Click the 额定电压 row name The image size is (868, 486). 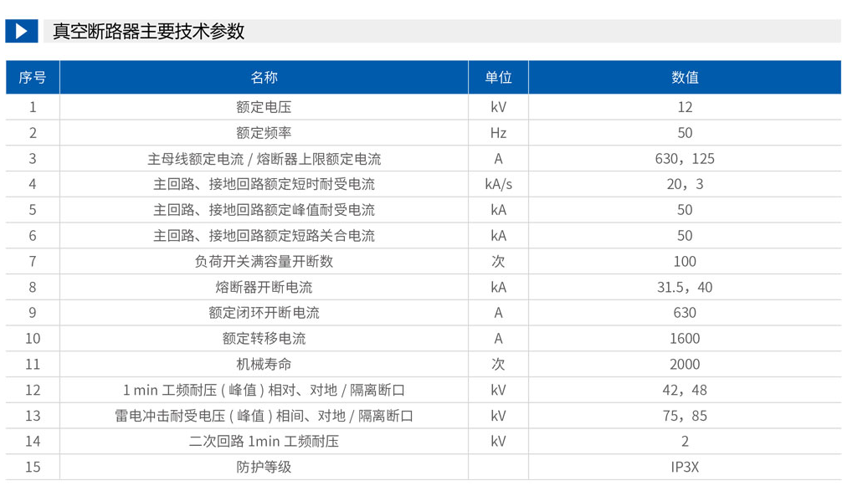(264, 107)
